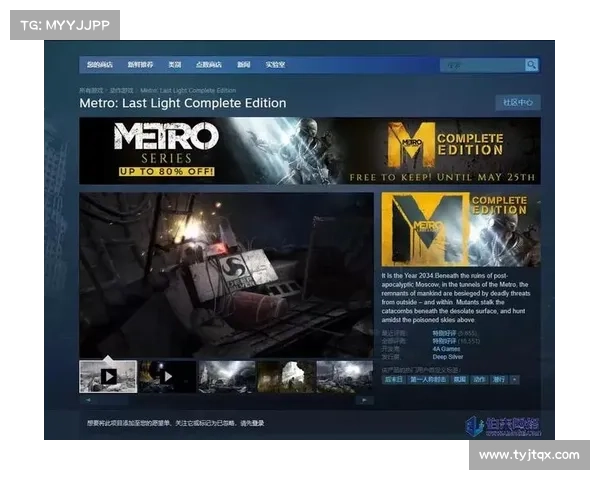Click the 动作 tag
The width and height of the screenshot is (600, 480).
[x=479, y=380]
